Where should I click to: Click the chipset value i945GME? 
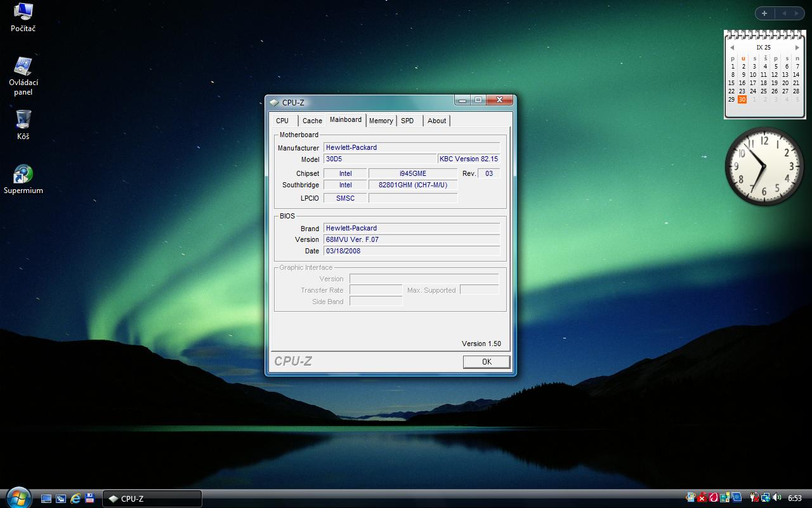point(413,173)
